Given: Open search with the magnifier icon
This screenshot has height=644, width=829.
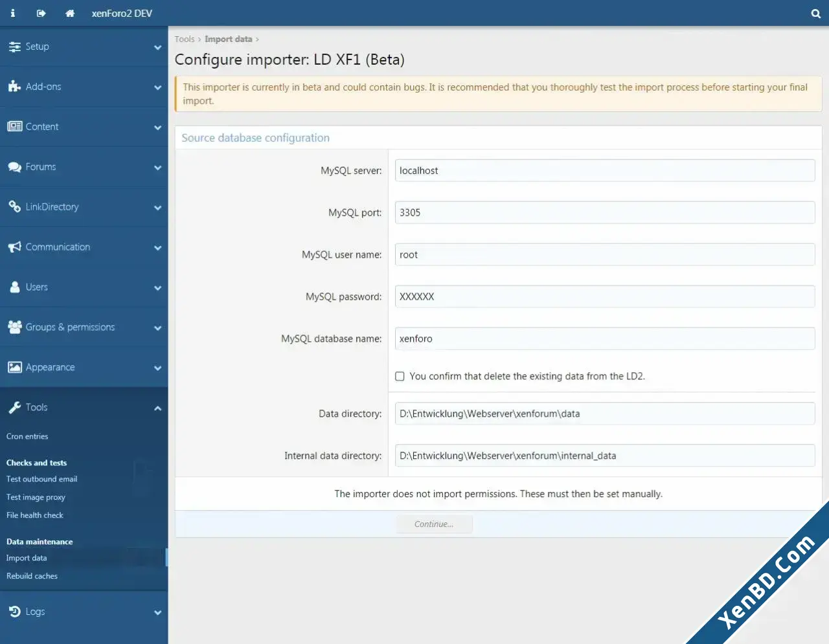Looking at the screenshot, I should point(815,13).
